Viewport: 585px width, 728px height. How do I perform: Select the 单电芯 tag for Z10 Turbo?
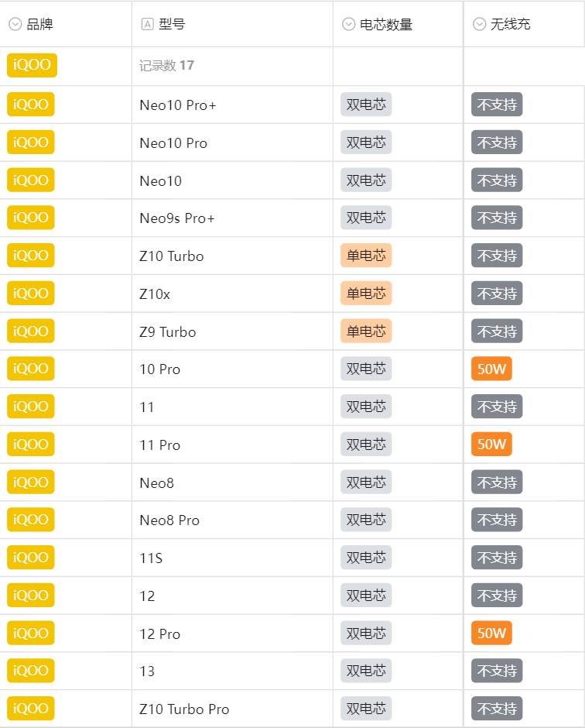coord(366,256)
